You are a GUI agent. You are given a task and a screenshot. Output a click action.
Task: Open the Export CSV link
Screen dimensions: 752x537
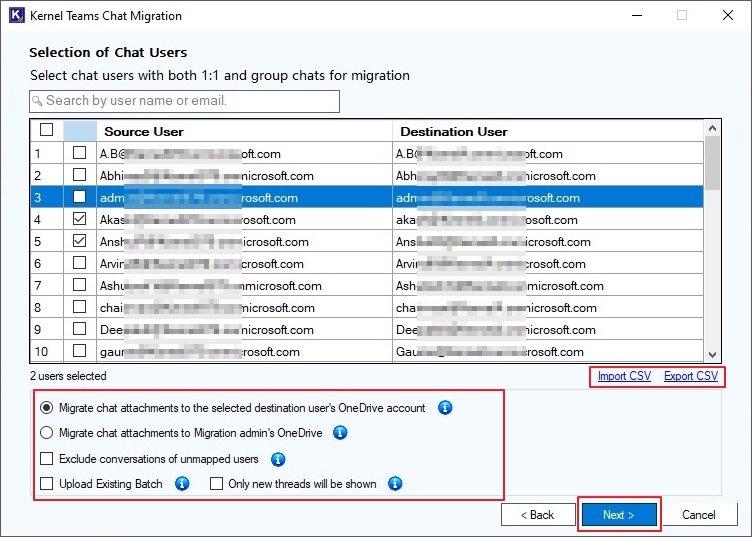click(691, 376)
